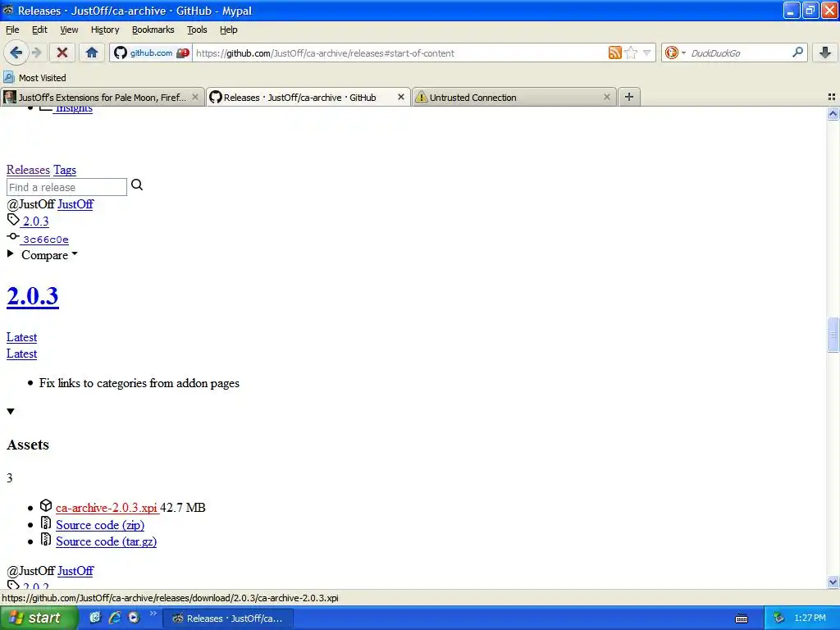Close the Untrusted Connection tab
The height and width of the screenshot is (630, 840).
(x=606, y=97)
